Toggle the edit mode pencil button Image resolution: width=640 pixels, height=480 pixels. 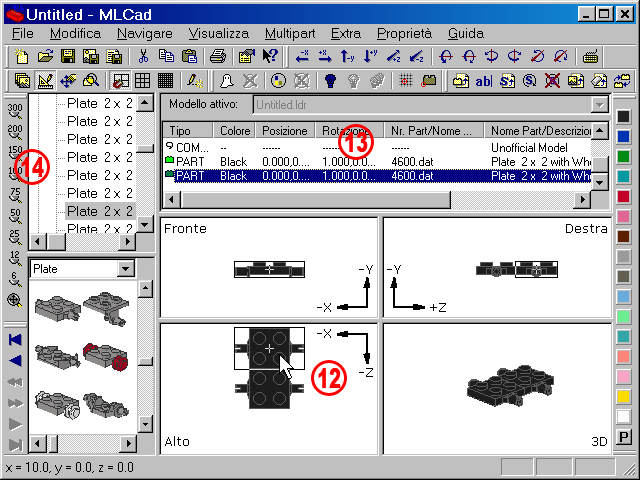[x=45, y=81]
